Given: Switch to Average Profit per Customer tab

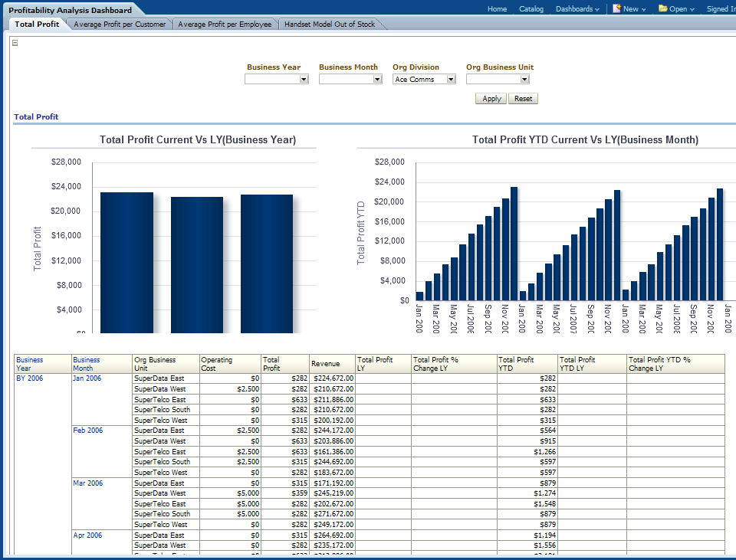Looking at the screenshot, I should point(120,25).
